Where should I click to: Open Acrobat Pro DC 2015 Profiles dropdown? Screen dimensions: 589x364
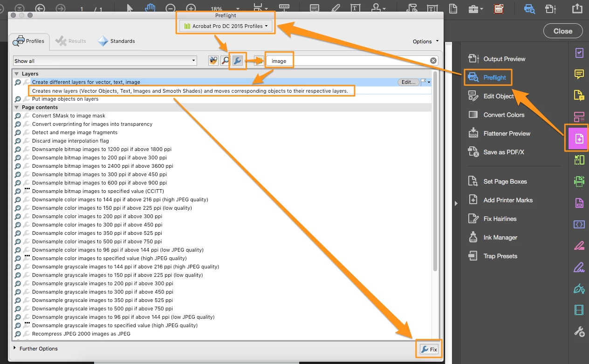click(226, 26)
